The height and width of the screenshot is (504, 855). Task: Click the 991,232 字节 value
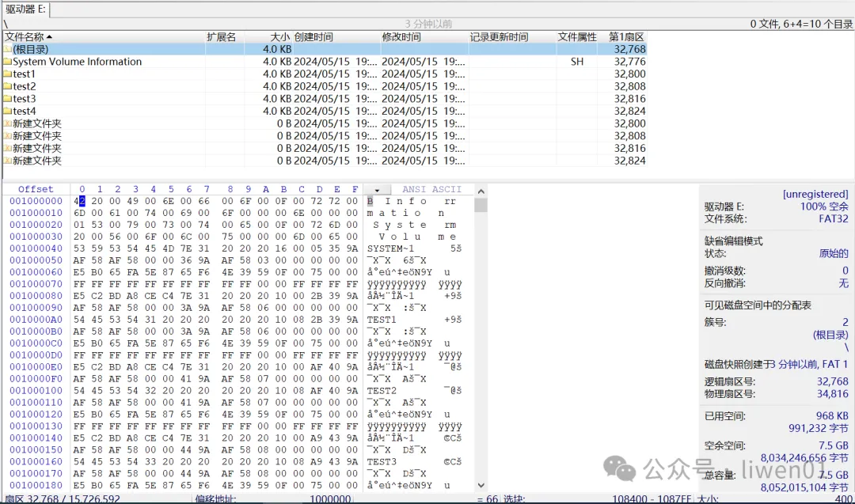coord(819,429)
